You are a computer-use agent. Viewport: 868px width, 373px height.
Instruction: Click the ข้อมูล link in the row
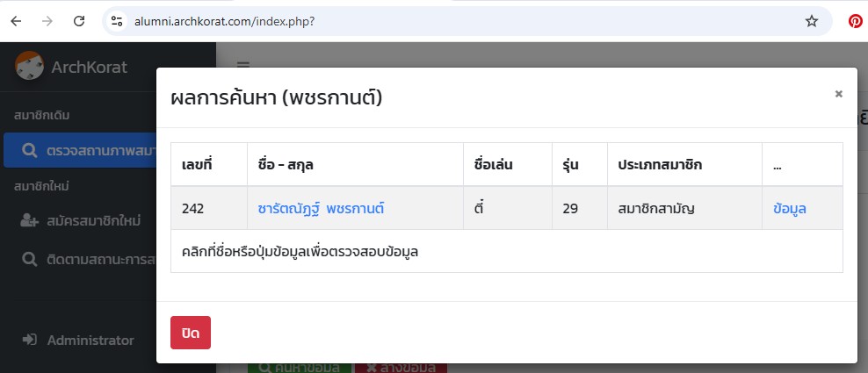point(789,209)
